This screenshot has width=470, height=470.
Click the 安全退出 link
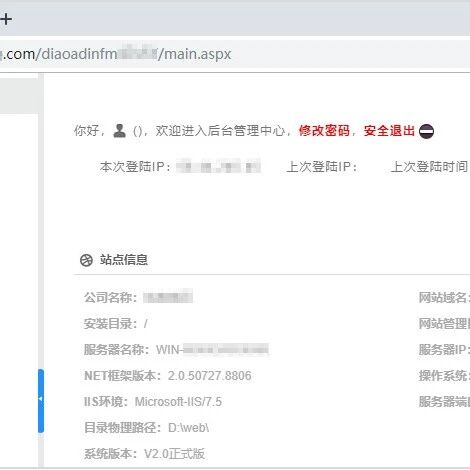click(x=389, y=131)
